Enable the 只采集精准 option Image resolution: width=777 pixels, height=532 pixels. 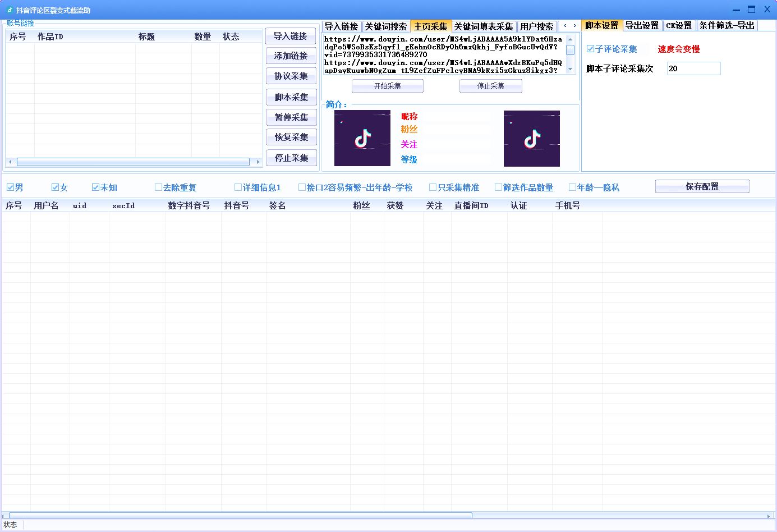[433, 187]
